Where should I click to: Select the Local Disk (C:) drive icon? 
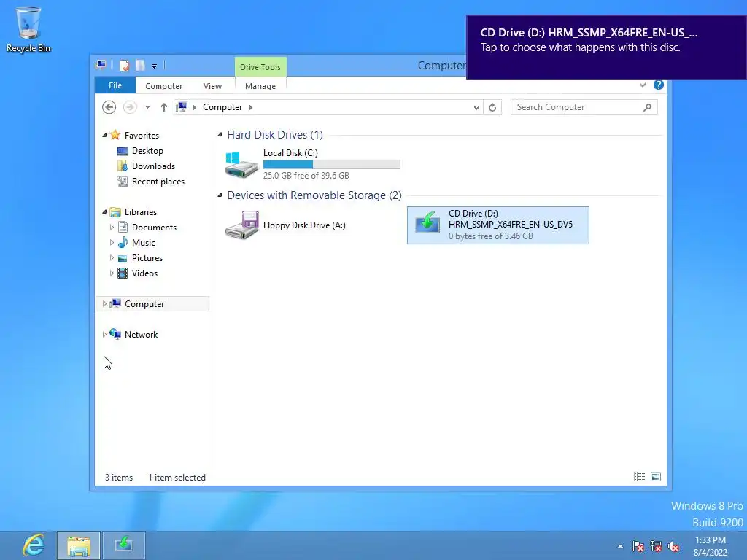241,165
